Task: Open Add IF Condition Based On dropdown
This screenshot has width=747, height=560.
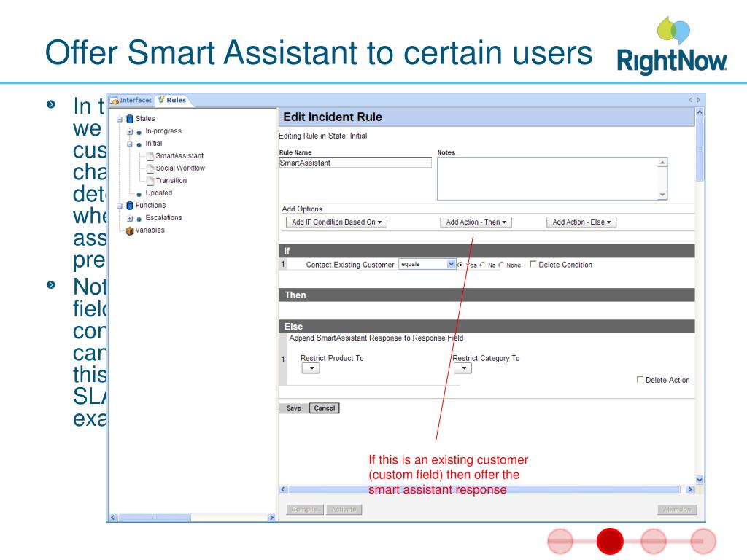Action: [336, 222]
